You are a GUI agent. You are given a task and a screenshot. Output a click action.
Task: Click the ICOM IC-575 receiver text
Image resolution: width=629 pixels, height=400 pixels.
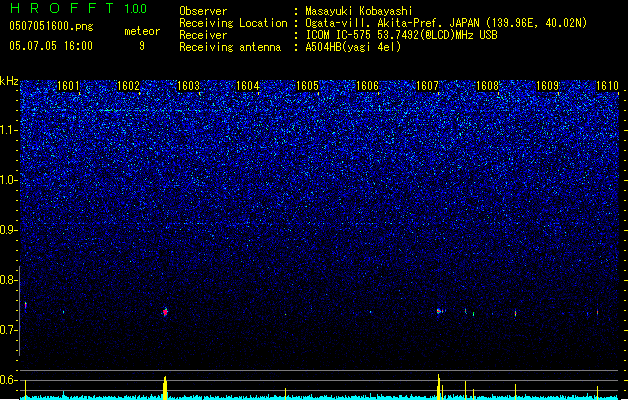[x=401, y=35]
